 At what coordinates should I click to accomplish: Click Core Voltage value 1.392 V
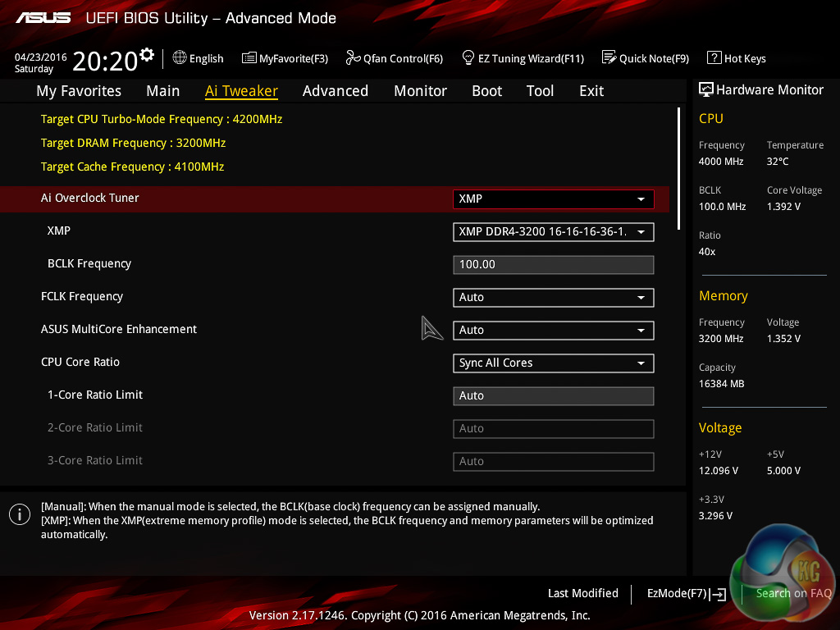(x=783, y=206)
